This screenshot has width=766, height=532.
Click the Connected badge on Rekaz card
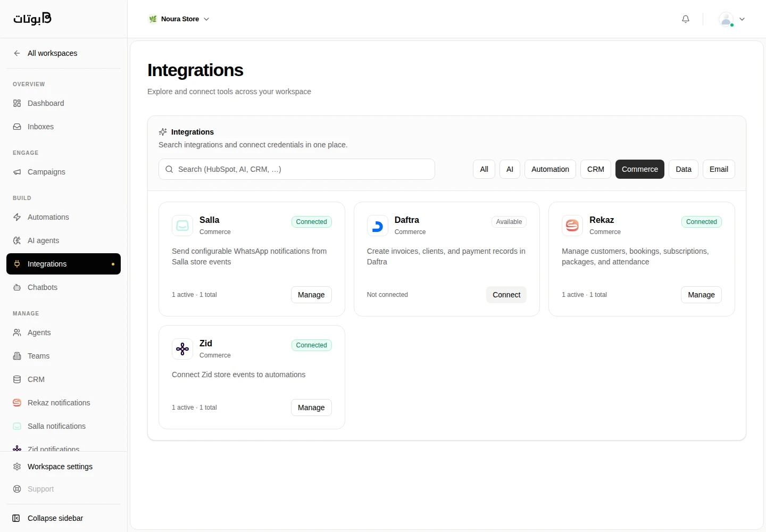(702, 222)
